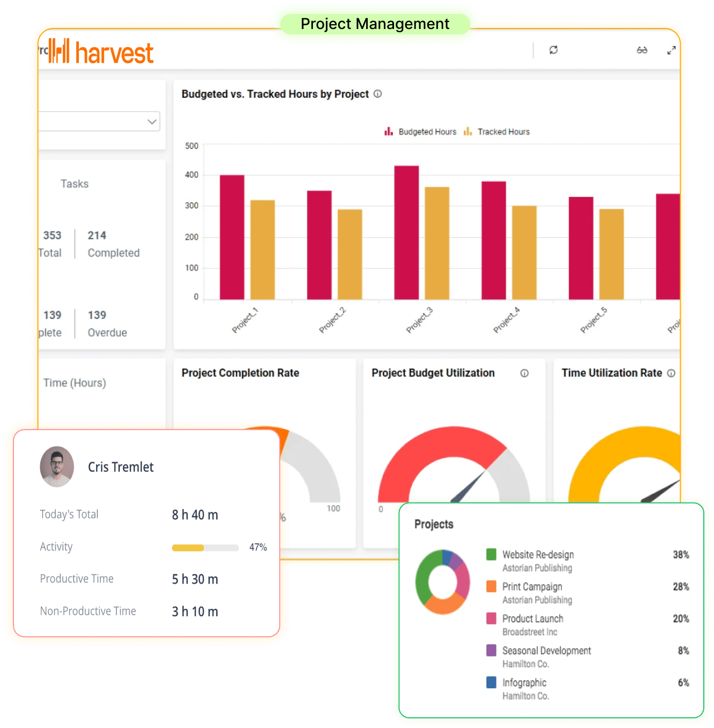
Task: Click Productive Time value 5 h 30 m
Action: 195,579
